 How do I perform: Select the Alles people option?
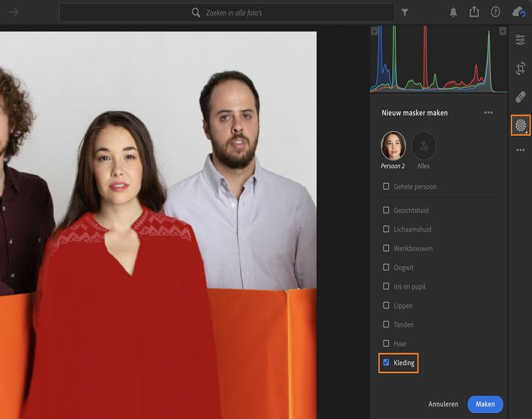[424, 146]
